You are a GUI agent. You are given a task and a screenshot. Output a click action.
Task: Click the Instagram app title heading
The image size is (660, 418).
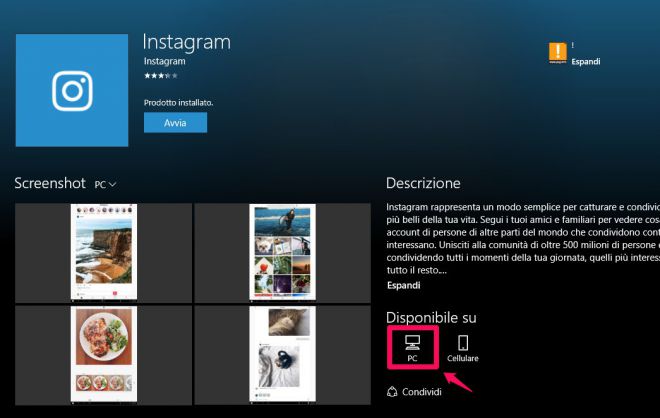click(186, 42)
